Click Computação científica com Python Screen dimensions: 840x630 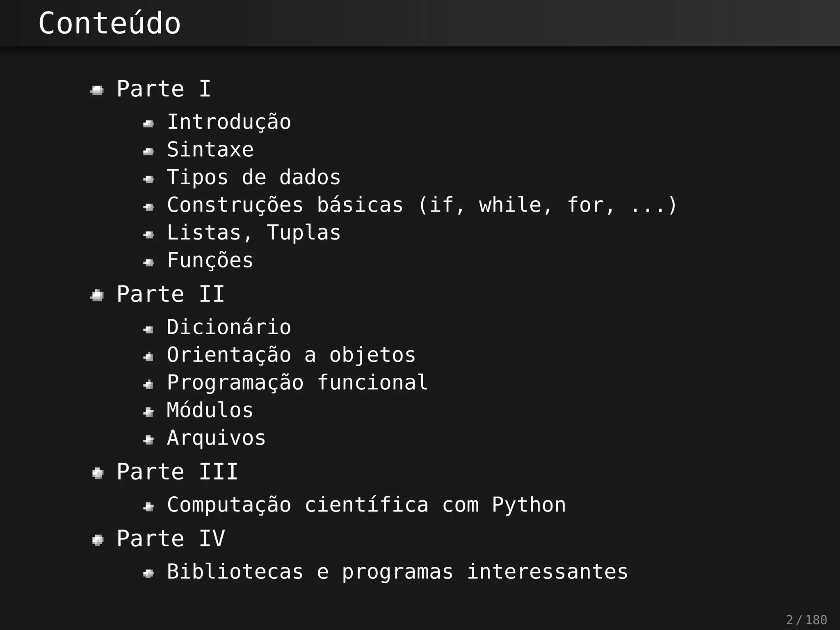(x=366, y=504)
